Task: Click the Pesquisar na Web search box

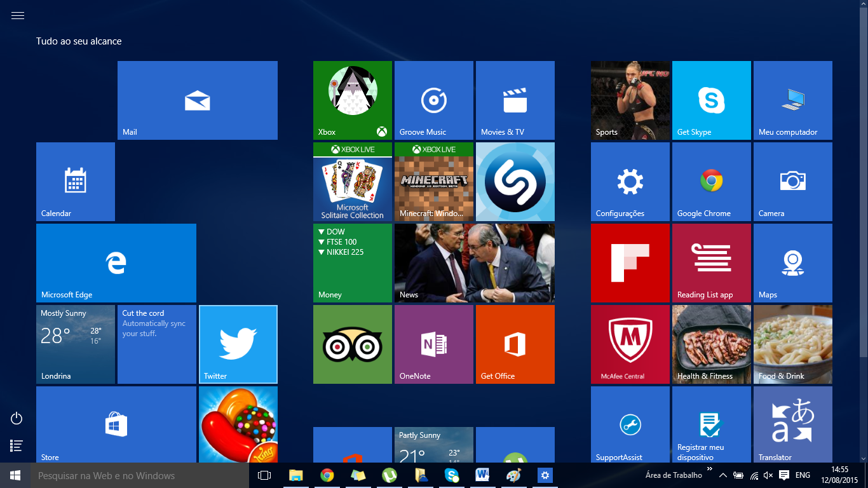Action: pos(140,475)
